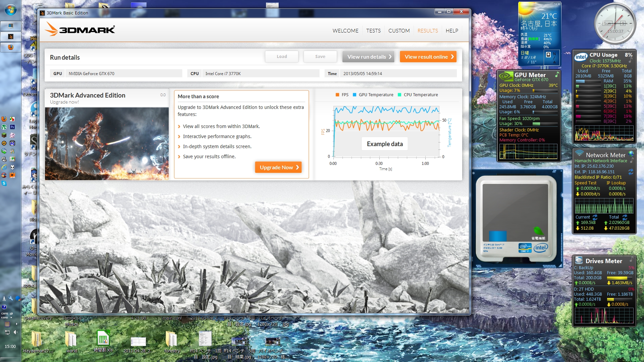The width and height of the screenshot is (644, 362).
Task: Click the globe icon in Network Meter
Action: [631, 154]
